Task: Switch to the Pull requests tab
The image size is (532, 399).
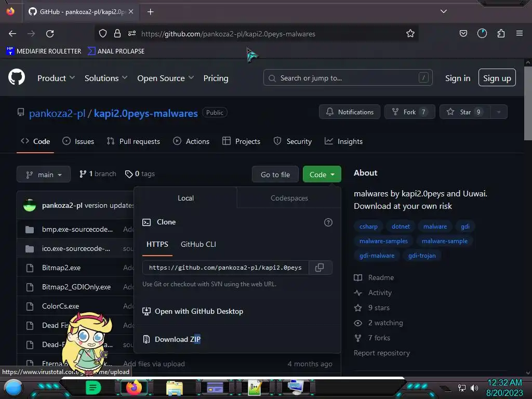Action: (x=134, y=141)
